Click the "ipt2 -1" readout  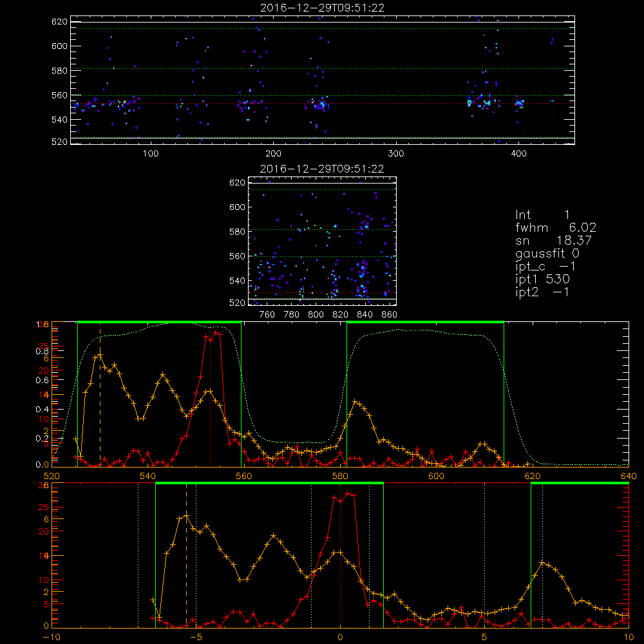(x=542, y=292)
